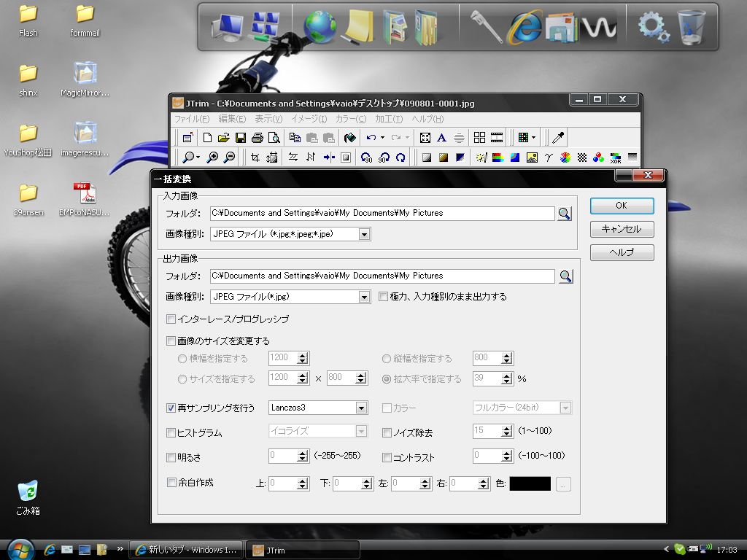Image resolution: width=747 pixels, height=560 pixels.
Task: Enable コントラスト checkbox
Action: (387, 457)
